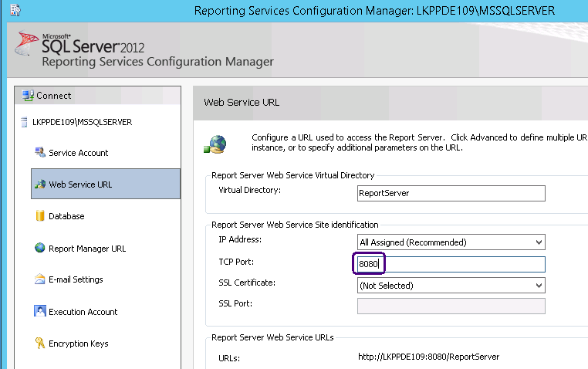The height and width of the screenshot is (369, 588).
Task: Select Web Service URL page
Action: [x=106, y=184]
